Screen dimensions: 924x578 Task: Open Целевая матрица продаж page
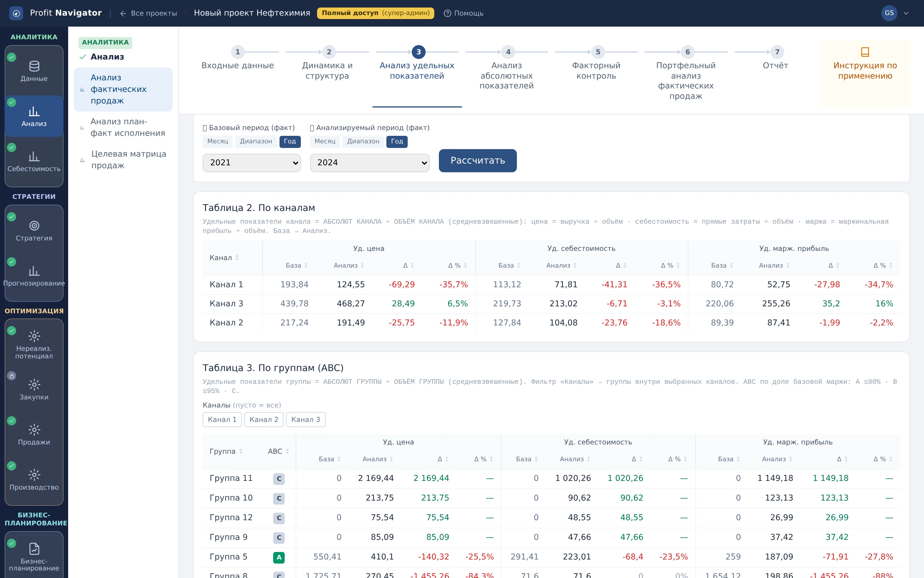[x=123, y=160]
